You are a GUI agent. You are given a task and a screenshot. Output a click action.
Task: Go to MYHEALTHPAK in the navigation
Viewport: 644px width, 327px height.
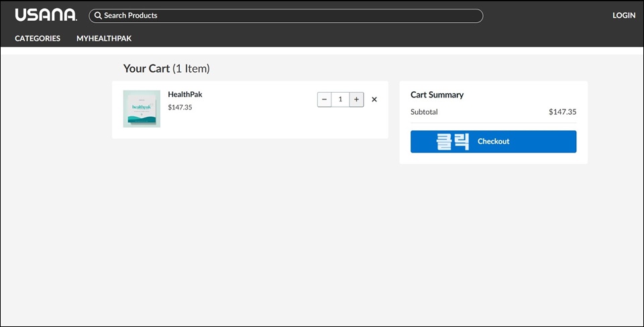click(104, 38)
